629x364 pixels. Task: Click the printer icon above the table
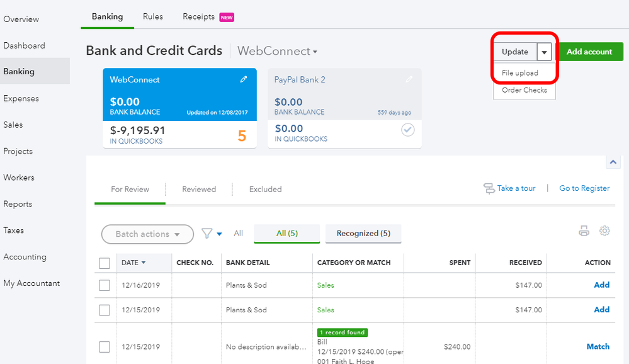(584, 231)
